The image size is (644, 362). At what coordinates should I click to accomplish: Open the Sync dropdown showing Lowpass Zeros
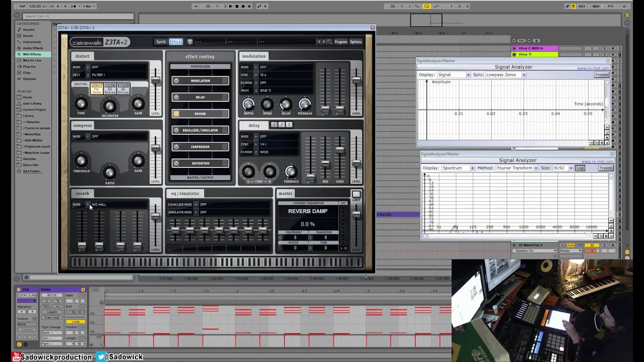[x=506, y=75]
